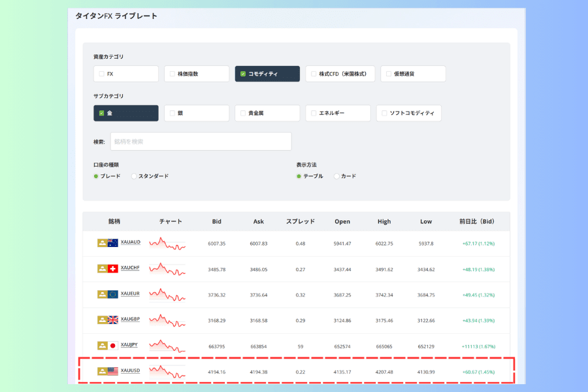
Task: Open the XAUJPY mini chart
Action: point(167,346)
